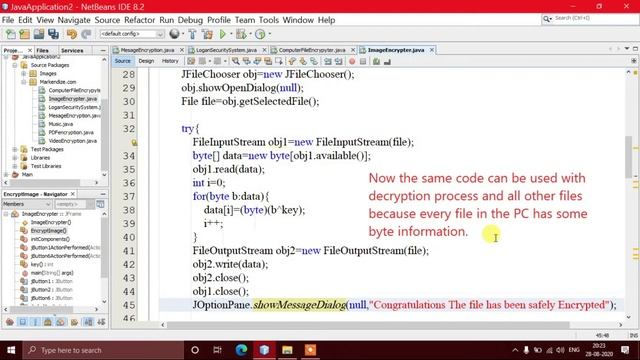Image resolution: width=640 pixels, height=360 pixels.
Task: Open the Members dropdown in Navigator
Action: click(x=27, y=204)
